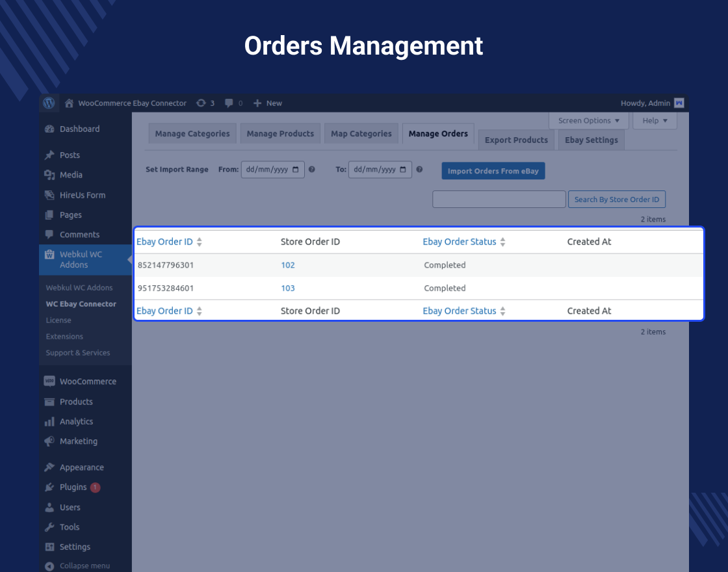Open Appearance via the brush icon
This screenshot has height=572, width=728.
click(x=49, y=467)
